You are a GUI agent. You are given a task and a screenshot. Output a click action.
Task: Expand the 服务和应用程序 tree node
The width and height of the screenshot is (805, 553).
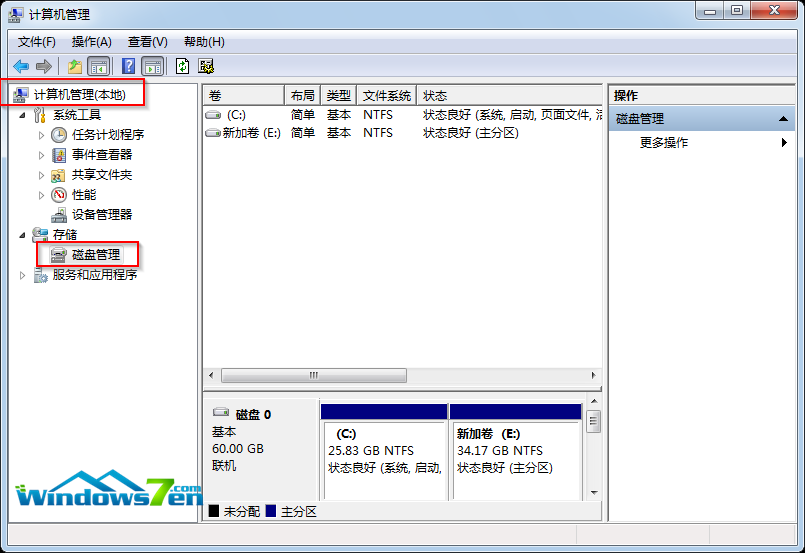point(22,275)
